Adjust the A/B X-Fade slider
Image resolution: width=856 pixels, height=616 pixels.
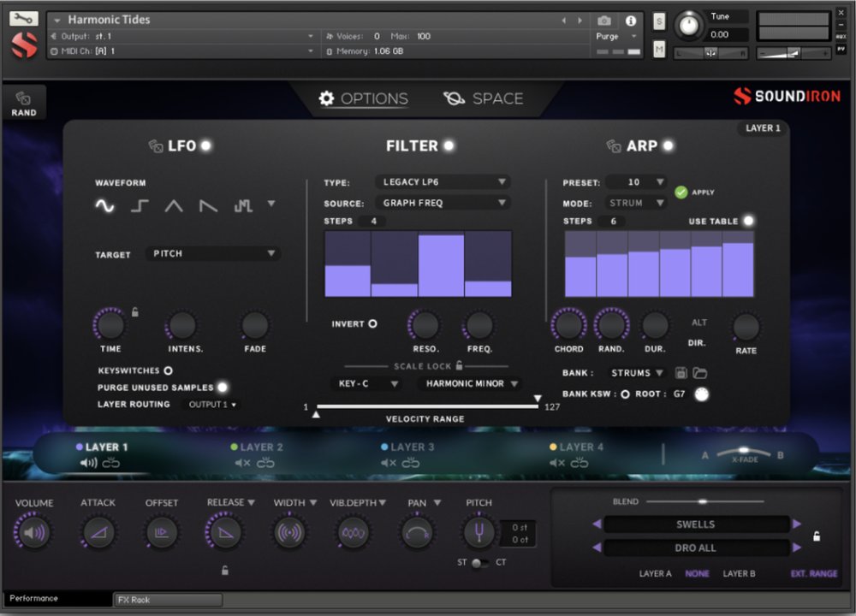(743, 451)
